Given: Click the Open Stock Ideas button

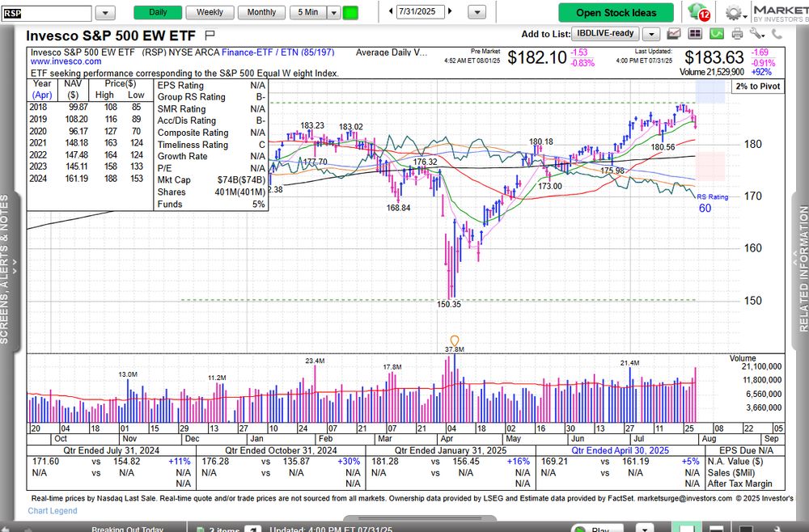Looking at the screenshot, I should pos(616,13).
